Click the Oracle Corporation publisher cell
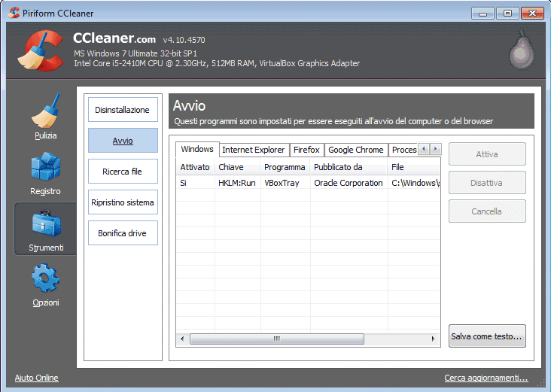Image resolution: width=551 pixels, height=392 pixels. pyautogui.click(x=349, y=183)
